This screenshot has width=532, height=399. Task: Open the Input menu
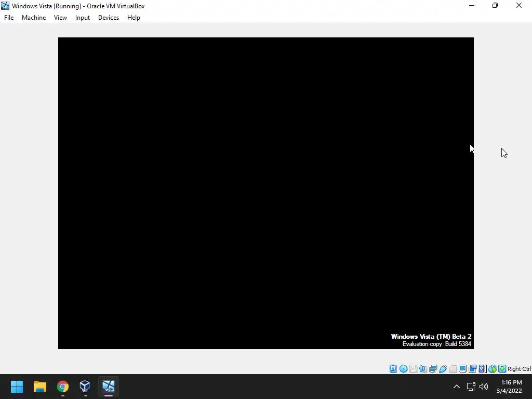coord(83,18)
